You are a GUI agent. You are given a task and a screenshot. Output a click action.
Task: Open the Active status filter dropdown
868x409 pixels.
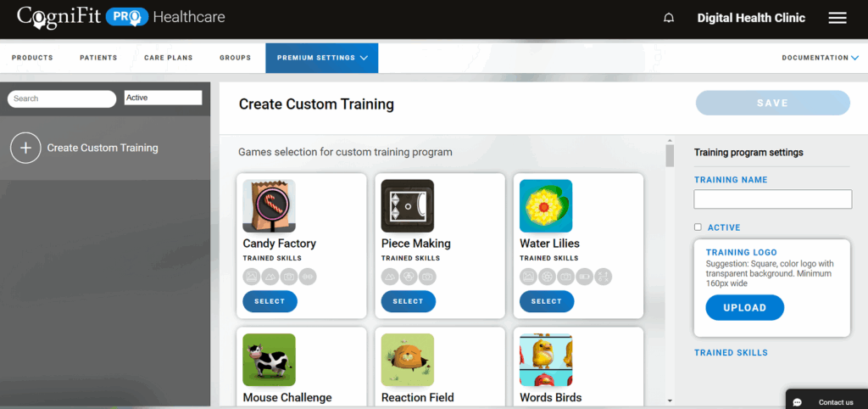coord(163,98)
